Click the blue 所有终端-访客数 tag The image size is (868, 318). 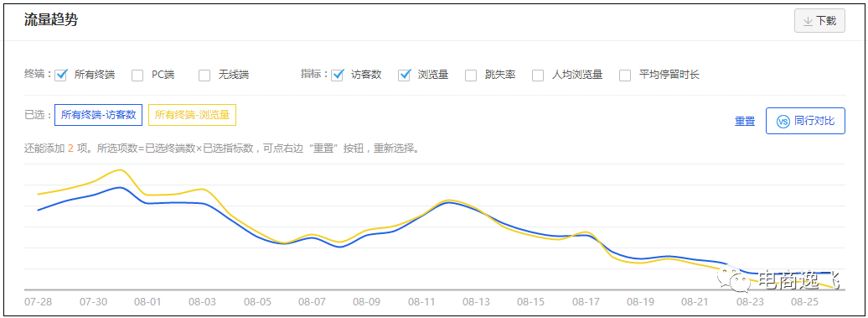tap(99, 115)
